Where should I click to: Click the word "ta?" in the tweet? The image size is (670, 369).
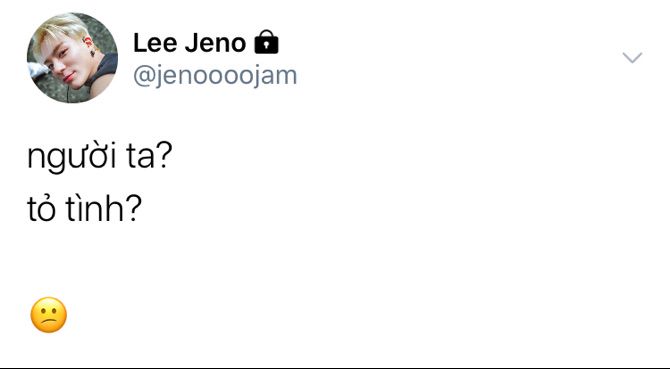[149, 156]
